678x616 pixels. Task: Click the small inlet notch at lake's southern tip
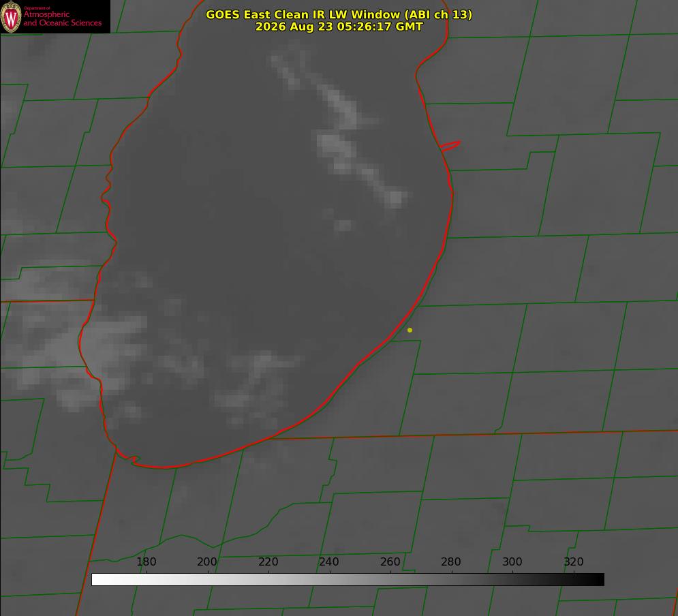tap(134, 459)
